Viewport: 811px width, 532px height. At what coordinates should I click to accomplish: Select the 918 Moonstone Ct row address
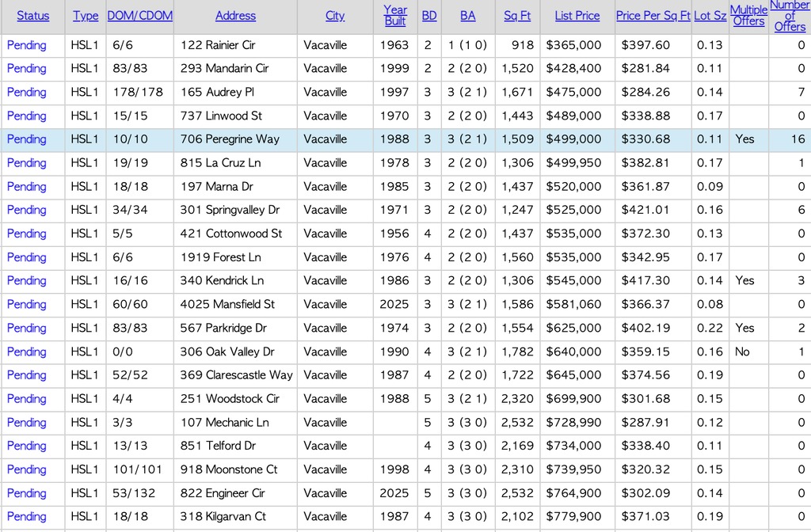pyautogui.click(x=229, y=469)
